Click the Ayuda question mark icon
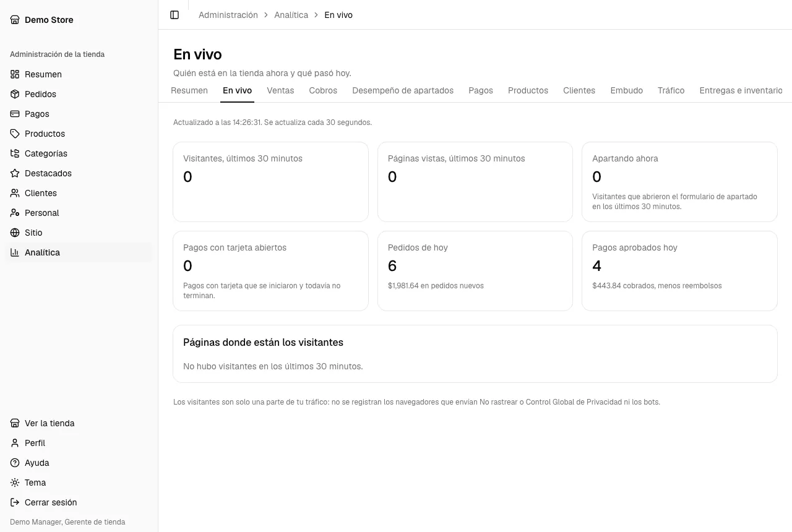Image resolution: width=792 pixels, height=532 pixels. [15, 463]
